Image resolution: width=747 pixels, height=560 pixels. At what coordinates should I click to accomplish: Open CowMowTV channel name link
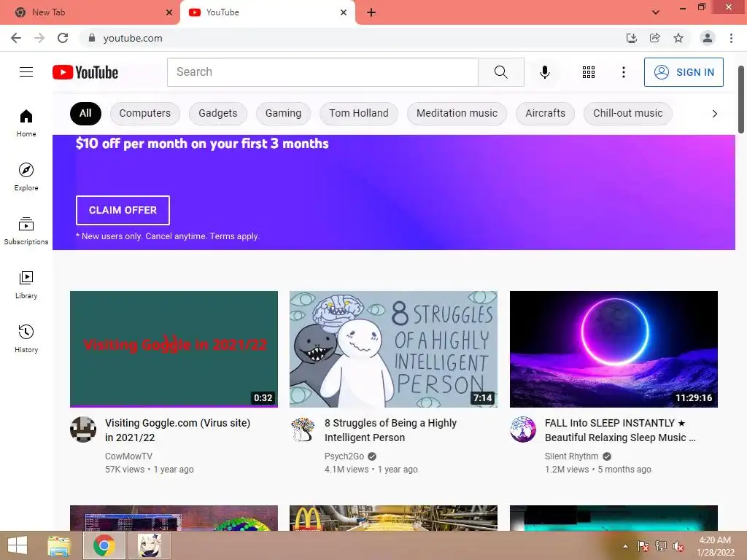(128, 456)
